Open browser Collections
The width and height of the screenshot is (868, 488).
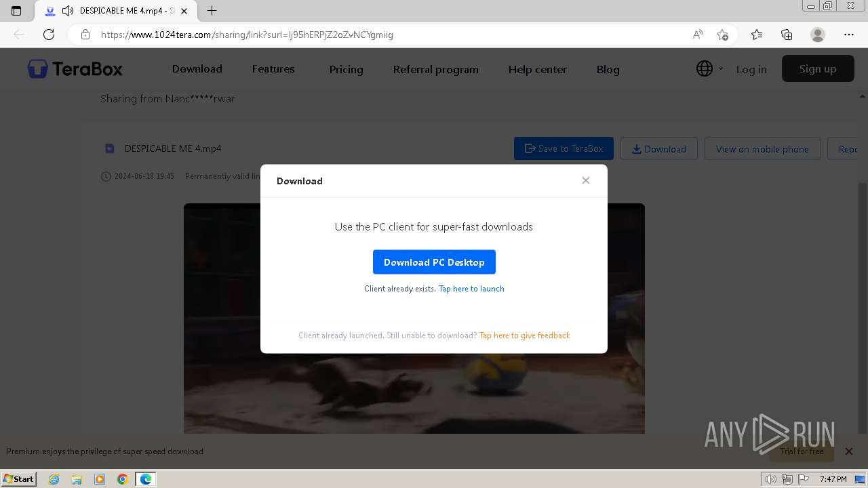click(787, 35)
